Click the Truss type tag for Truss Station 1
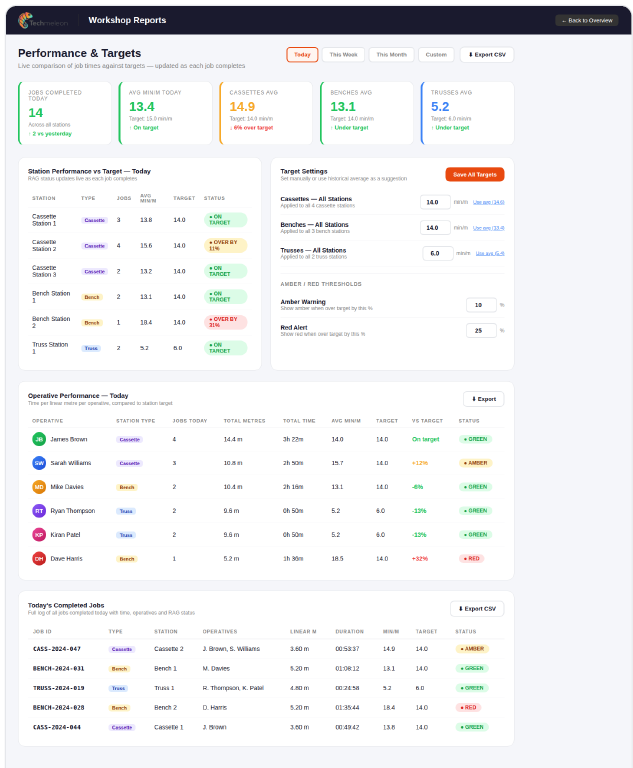This screenshot has height=768, width=633. (91, 348)
